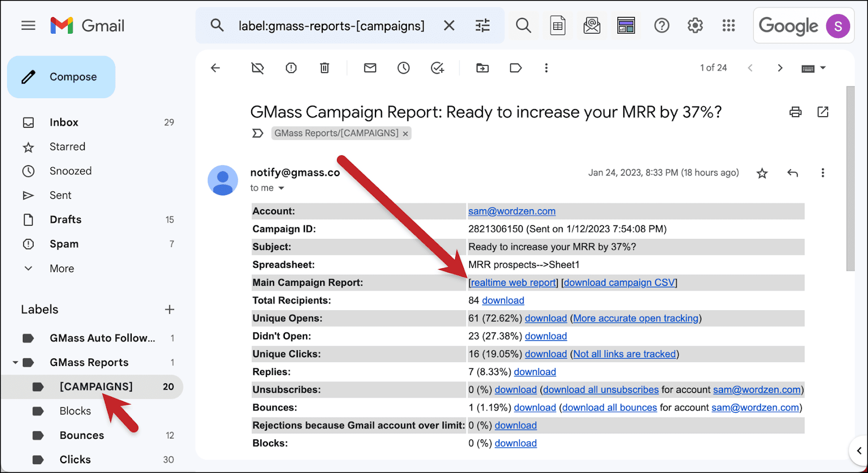Click the Move to folder icon
868x473 pixels.
(x=482, y=68)
